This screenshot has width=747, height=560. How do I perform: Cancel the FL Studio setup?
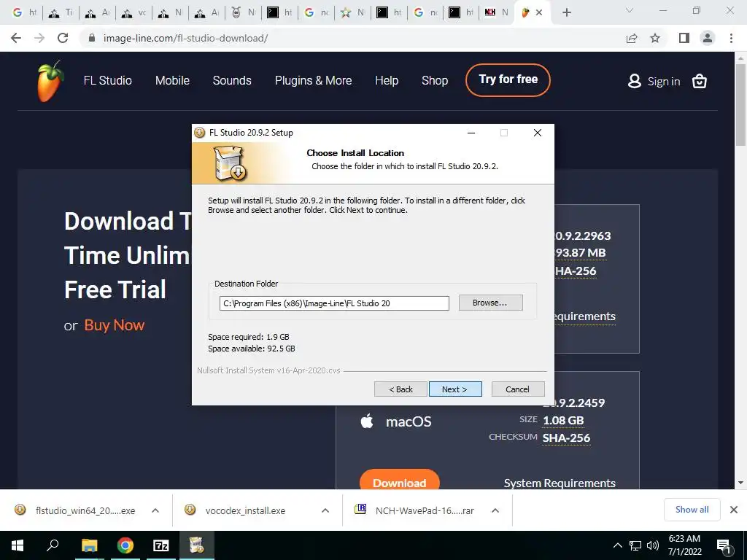(x=518, y=389)
